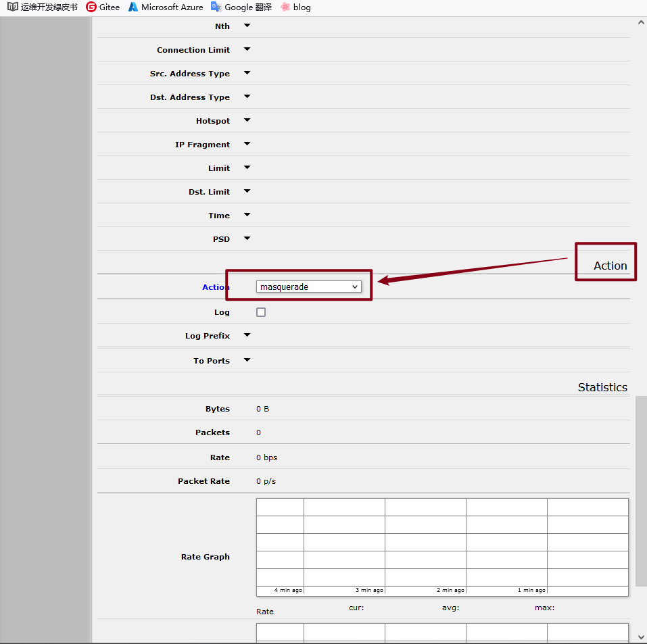Open the blog bookmark icon
647x644 pixels.
[x=285, y=7]
